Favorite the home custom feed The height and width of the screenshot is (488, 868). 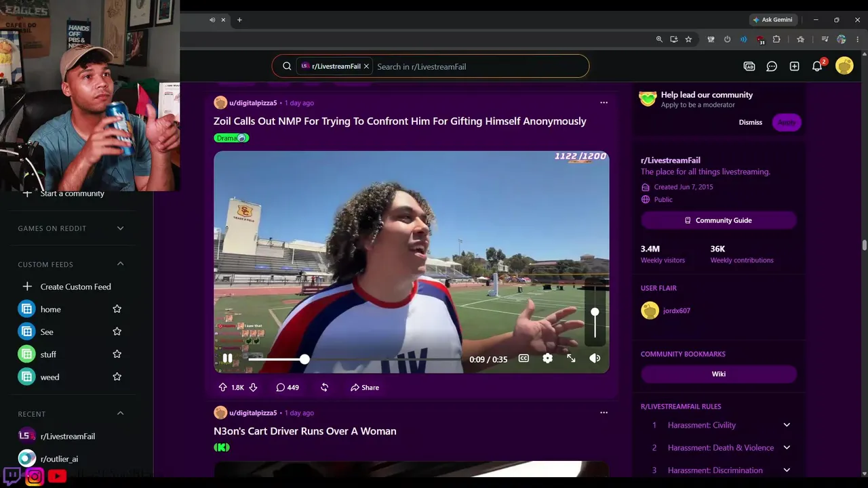(117, 309)
